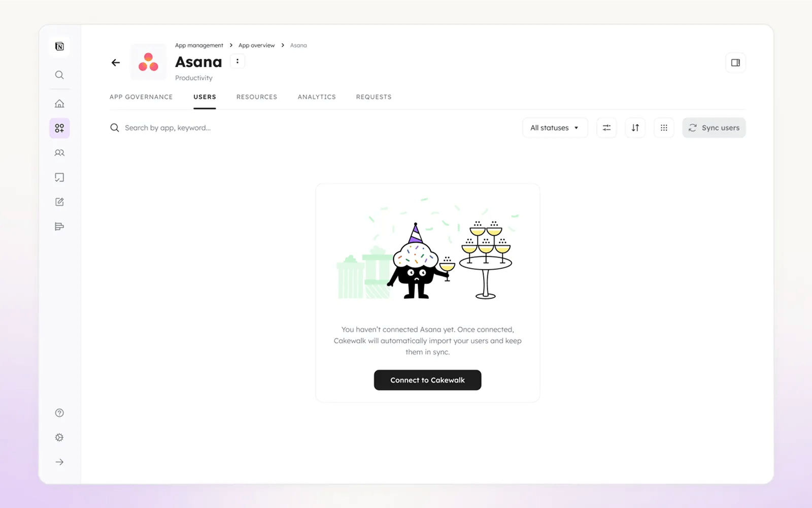The height and width of the screenshot is (508, 812).
Task: Click the Sync users button
Action: point(714,128)
